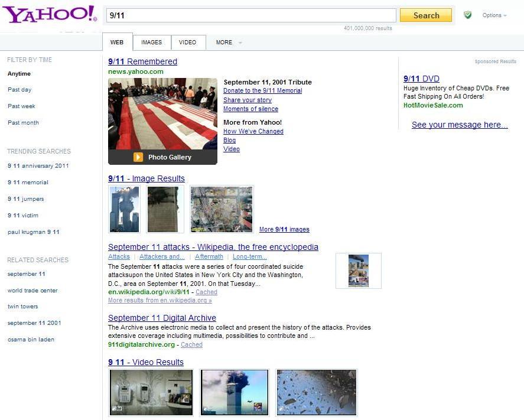
Task: Click the Yahoo! logo
Action: tap(50, 14)
